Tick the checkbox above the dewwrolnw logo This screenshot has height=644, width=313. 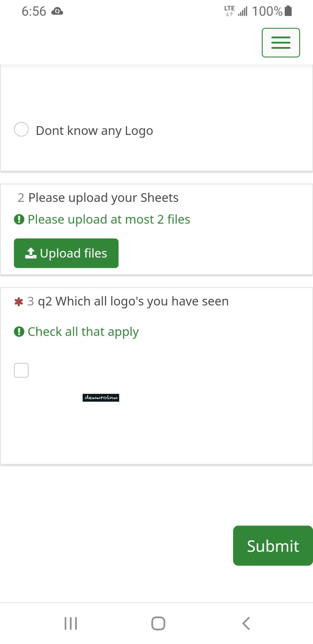tap(21, 370)
